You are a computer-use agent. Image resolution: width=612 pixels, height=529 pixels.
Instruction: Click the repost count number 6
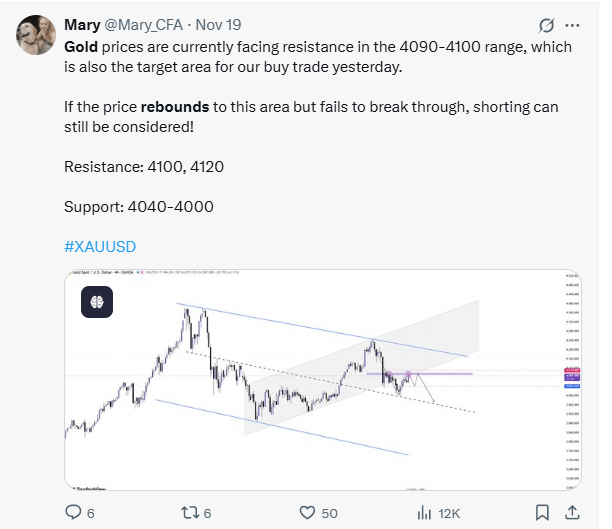pyautogui.click(x=207, y=512)
